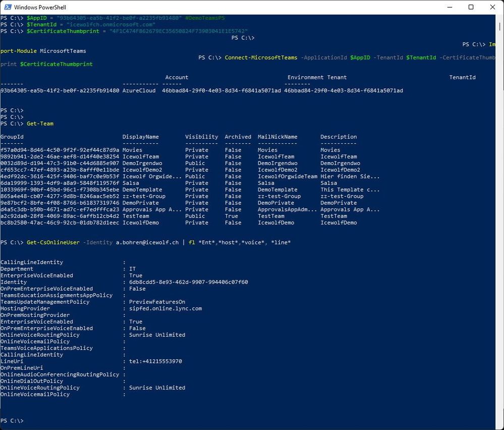Click the vertical scrollbar thumb
The width and height of the screenshot is (504, 430).
point(500,27)
